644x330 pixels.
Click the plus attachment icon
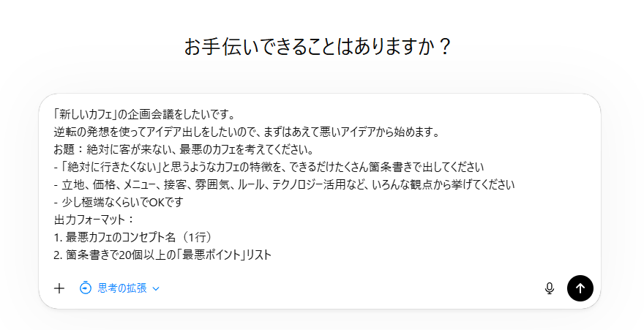[59, 288]
